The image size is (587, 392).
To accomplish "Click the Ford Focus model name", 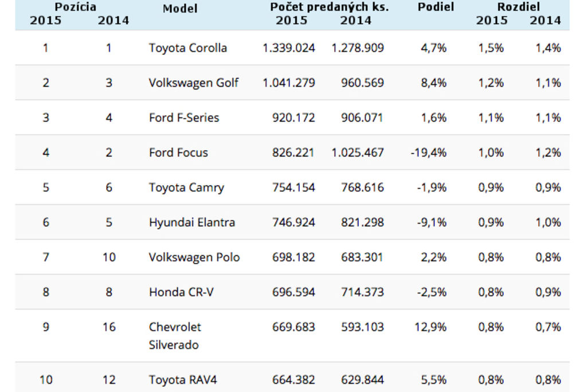I will tap(178, 153).
